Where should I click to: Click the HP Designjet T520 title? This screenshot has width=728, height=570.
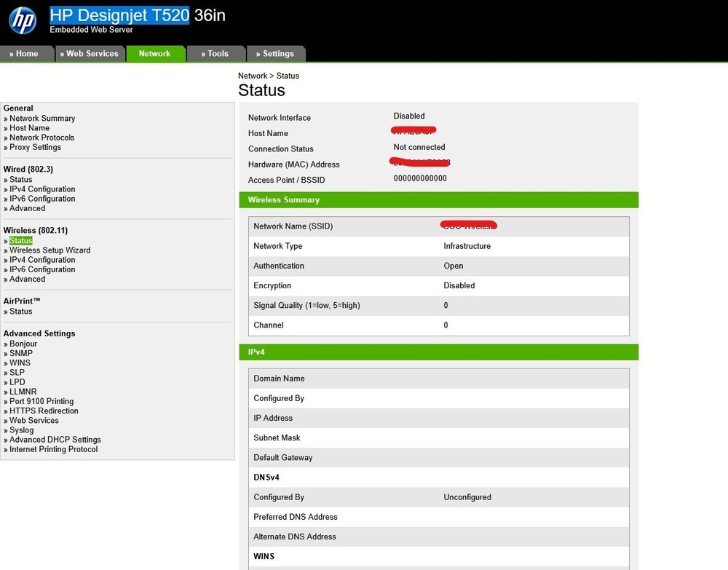pos(119,15)
